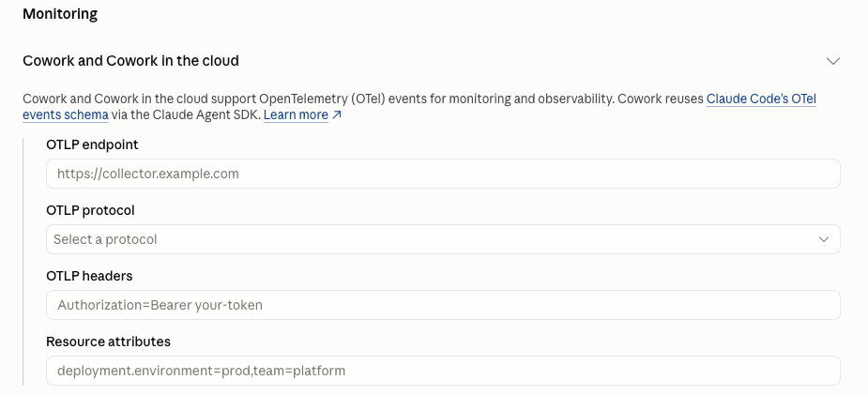Open Claude Code's OTel events schema link
This screenshot has width=868, height=395.
pos(761,99)
